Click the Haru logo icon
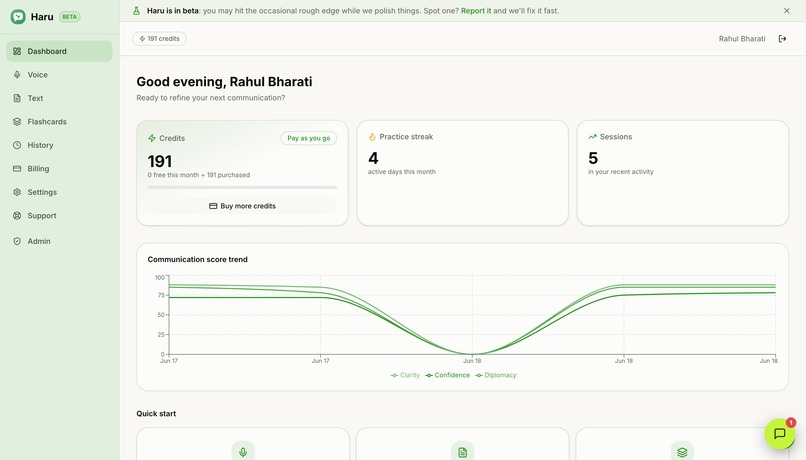Image resolution: width=806 pixels, height=460 pixels. [x=18, y=16]
